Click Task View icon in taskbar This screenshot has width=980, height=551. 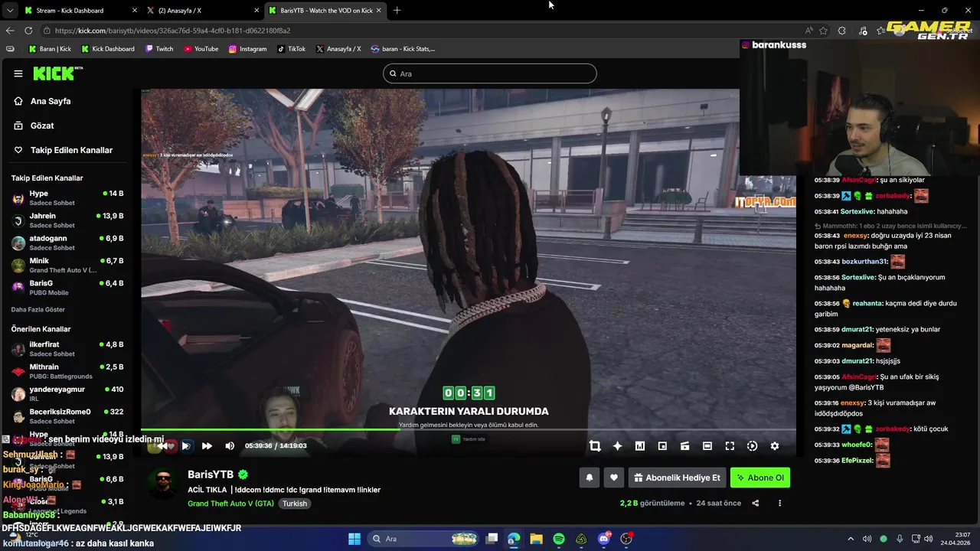click(x=492, y=539)
